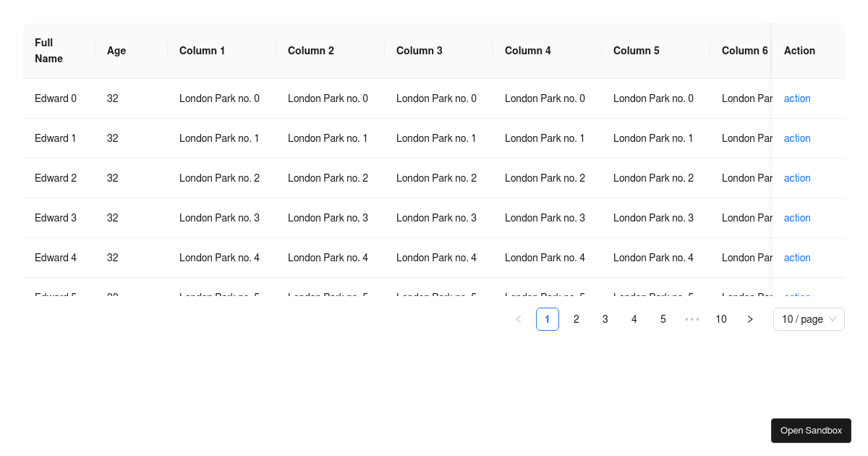The height and width of the screenshot is (456, 868).
Task: Click the action link for Edward 2
Action: point(796,178)
